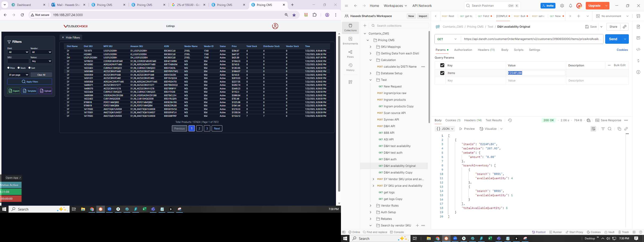Click Hide Filters button
Screen dimensions: 644x242
point(71,37)
